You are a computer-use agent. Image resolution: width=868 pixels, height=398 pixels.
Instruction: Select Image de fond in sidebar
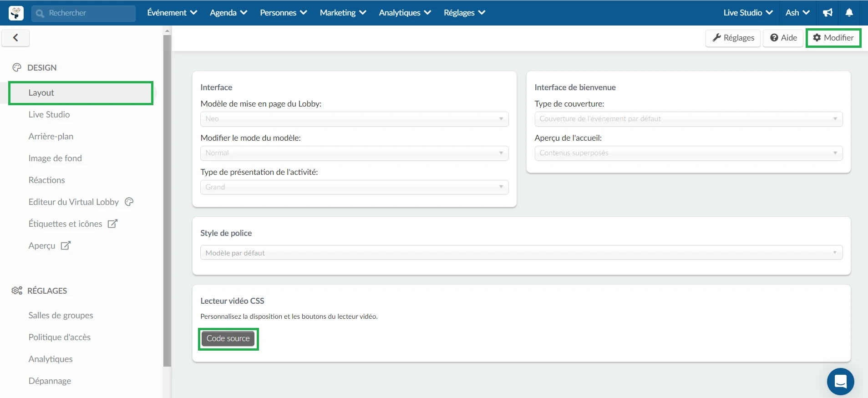[x=55, y=158]
